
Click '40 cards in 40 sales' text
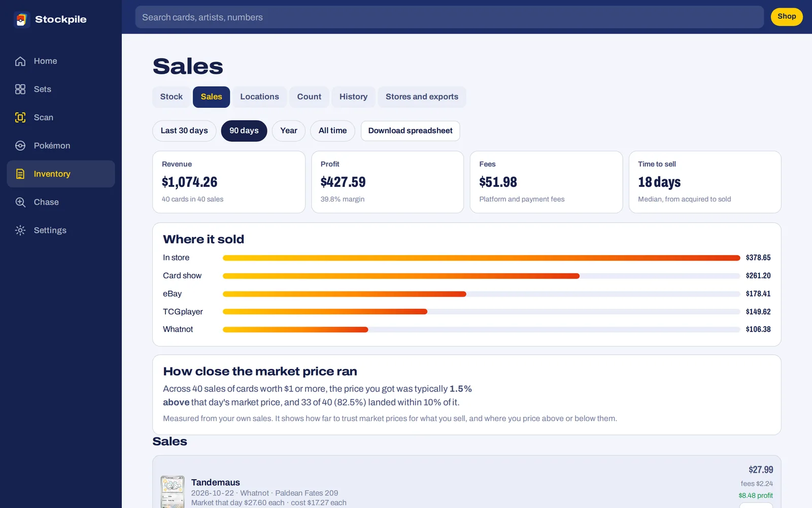tap(192, 200)
